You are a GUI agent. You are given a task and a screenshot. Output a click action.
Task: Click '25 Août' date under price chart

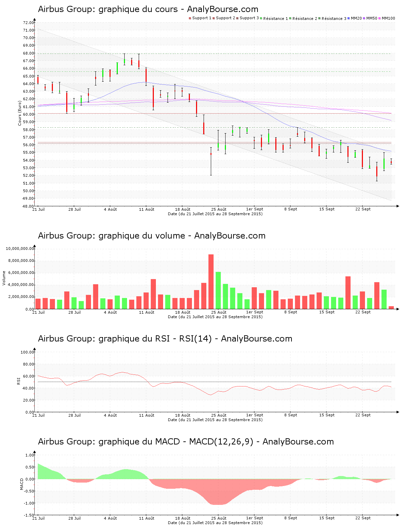pyautogui.click(x=219, y=209)
